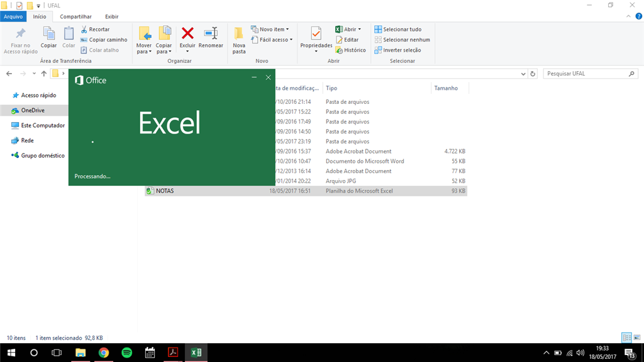Minimize the Excel splash screen
644x362 pixels.
(254, 77)
